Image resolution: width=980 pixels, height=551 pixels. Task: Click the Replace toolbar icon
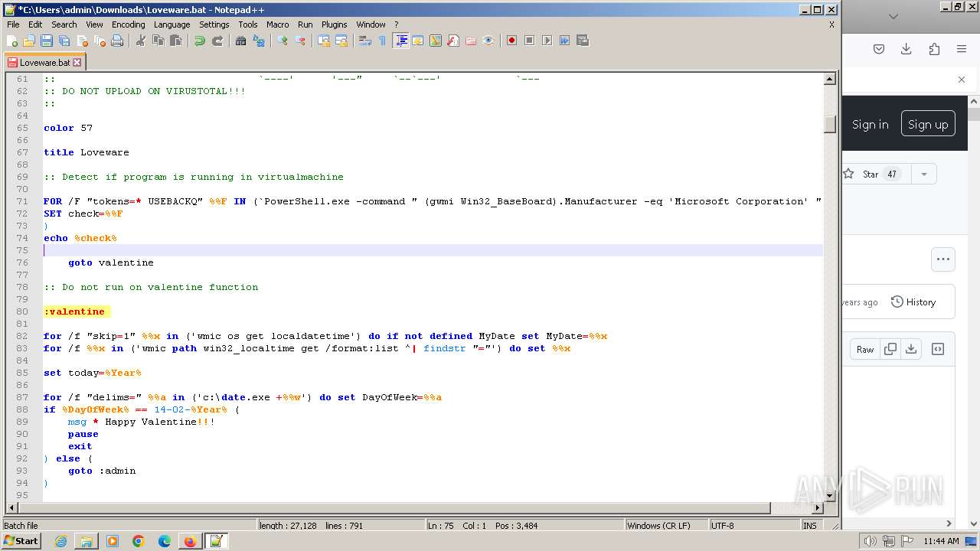tap(259, 41)
